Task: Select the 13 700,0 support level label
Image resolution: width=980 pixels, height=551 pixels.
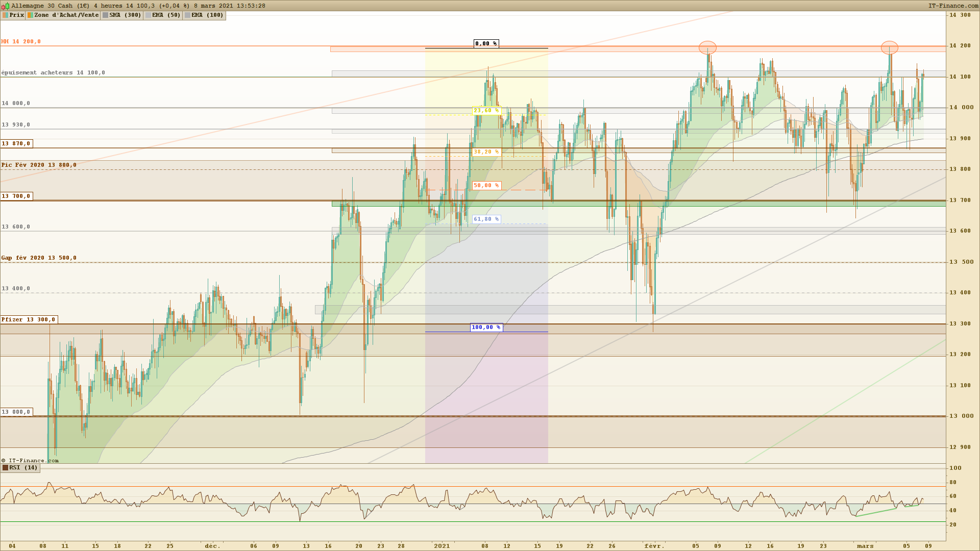Action: [16, 196]
